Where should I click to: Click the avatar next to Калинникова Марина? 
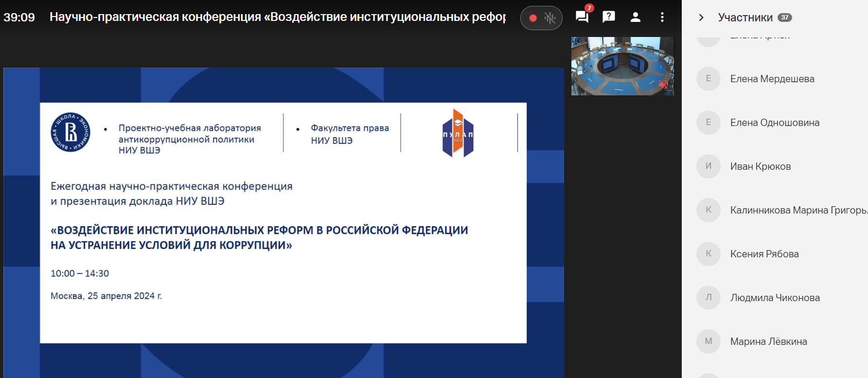709,210
